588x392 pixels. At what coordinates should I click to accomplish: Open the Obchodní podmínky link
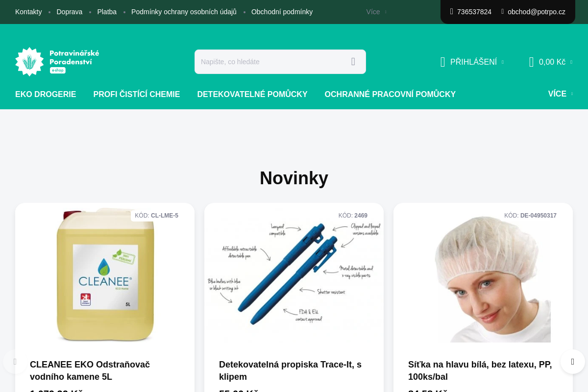[282, 12]
